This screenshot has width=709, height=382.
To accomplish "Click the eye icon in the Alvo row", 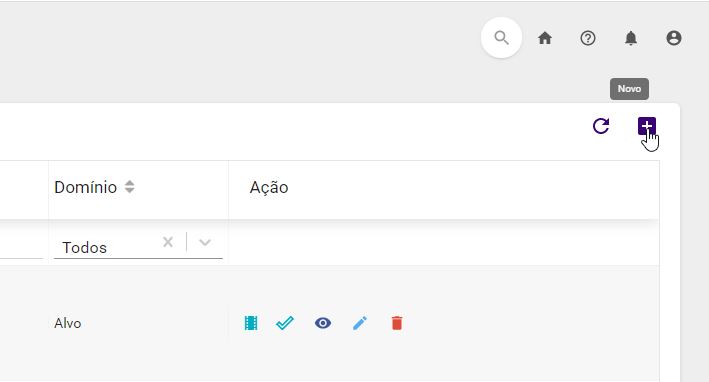I will click(x=323, y=323).
